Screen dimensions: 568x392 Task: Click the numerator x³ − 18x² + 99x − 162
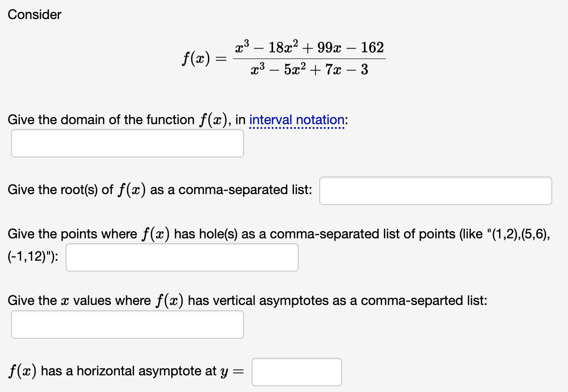(x=309, y=47)
